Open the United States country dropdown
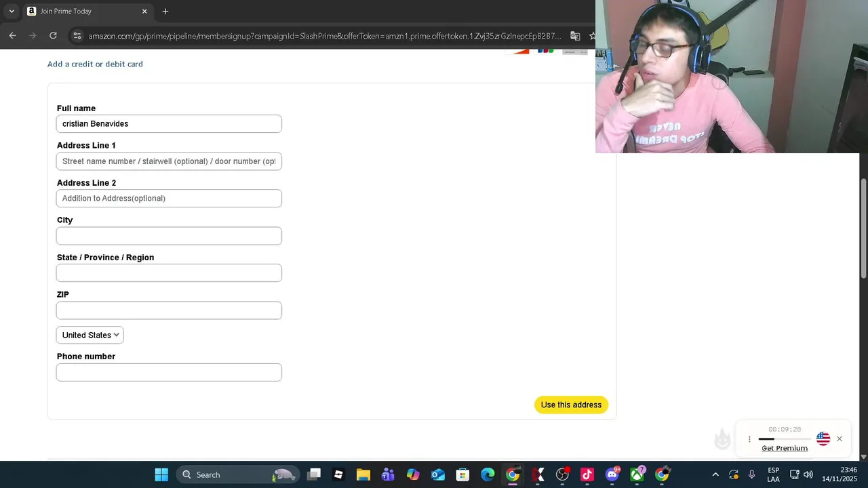This screenshot has width=868, height=488. tap(90, 335)
